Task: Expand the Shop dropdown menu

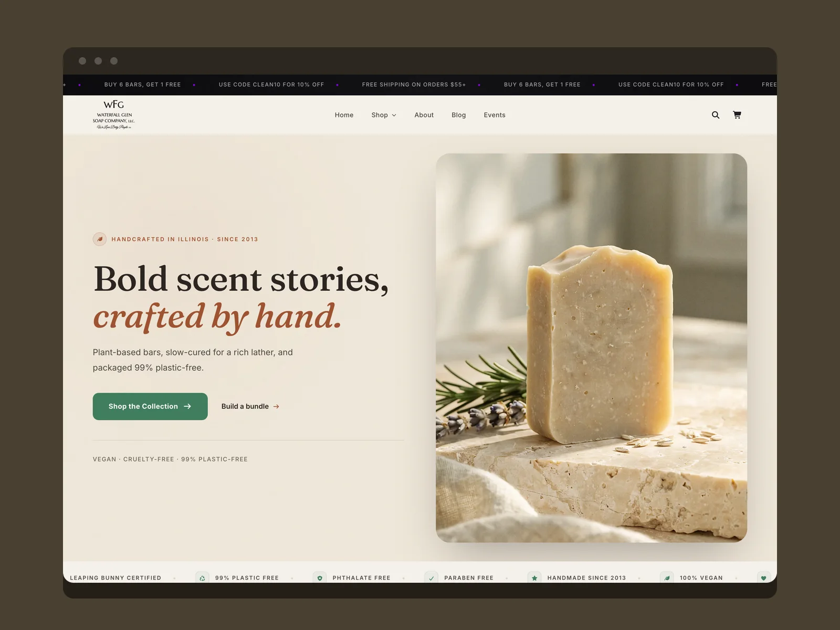Action: click(x=384, y=115)
